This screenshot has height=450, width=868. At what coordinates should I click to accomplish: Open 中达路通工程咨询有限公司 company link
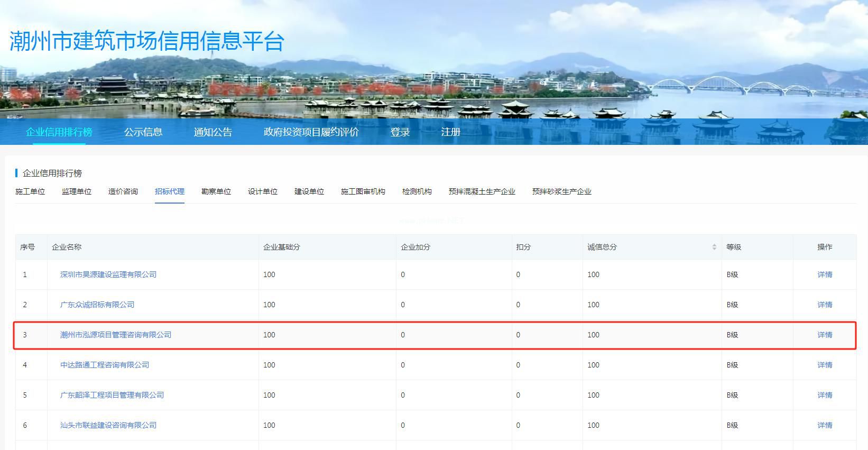[x=105, y=365]
